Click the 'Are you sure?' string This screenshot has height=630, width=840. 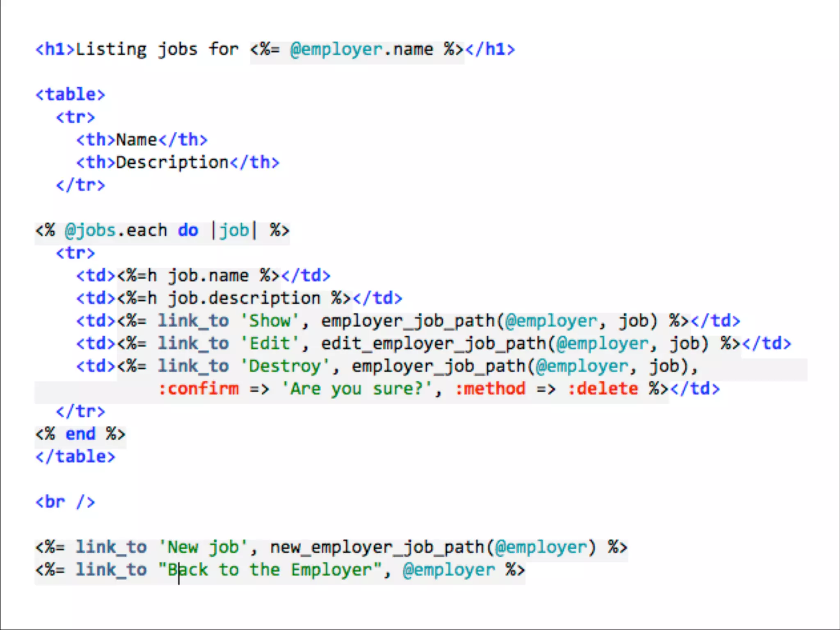[357, 388]
